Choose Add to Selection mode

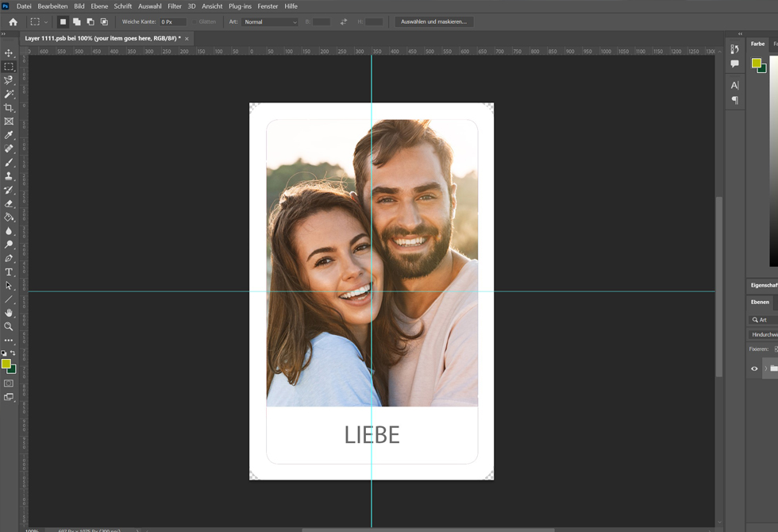pyautogui.click(x=77, y=22)
